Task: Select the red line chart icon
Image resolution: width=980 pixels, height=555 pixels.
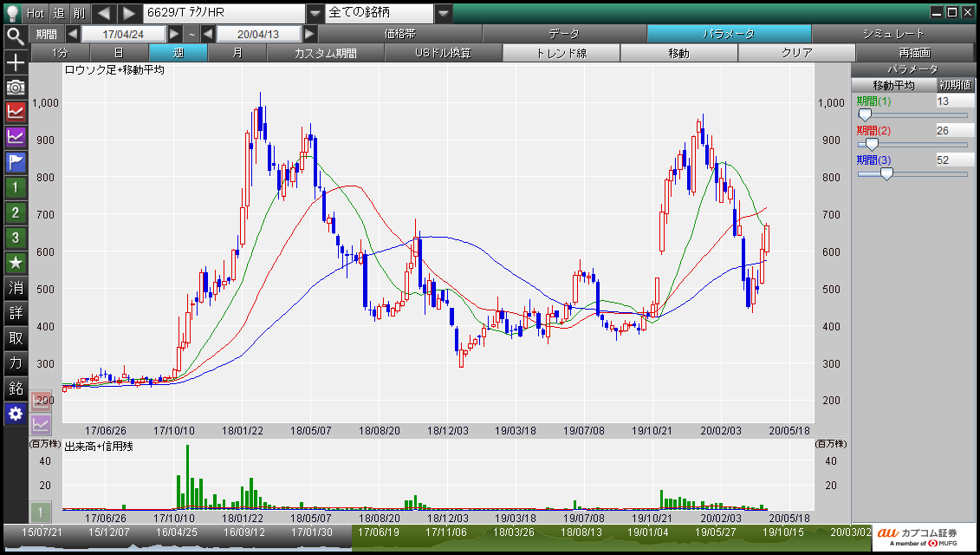Action: [16, 111]
